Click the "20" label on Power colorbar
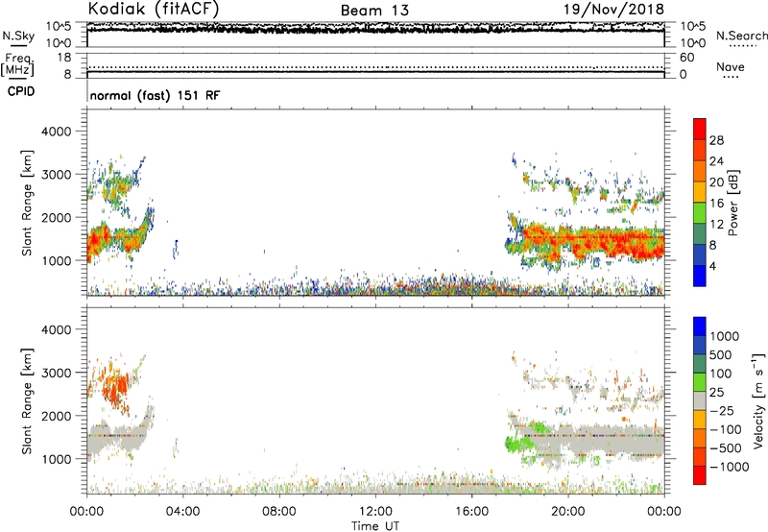768x532 pixels. pos(716,182)
